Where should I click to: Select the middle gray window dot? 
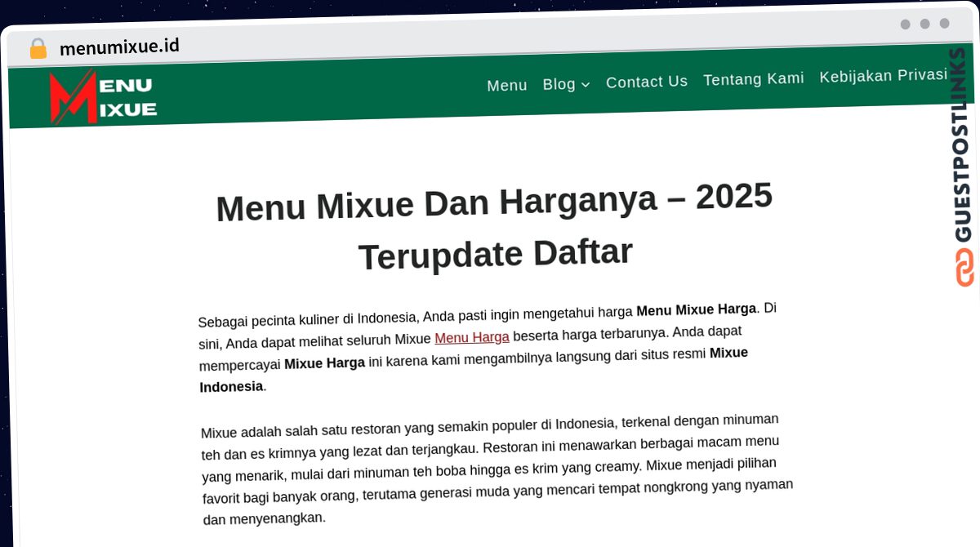coord(924,24)
